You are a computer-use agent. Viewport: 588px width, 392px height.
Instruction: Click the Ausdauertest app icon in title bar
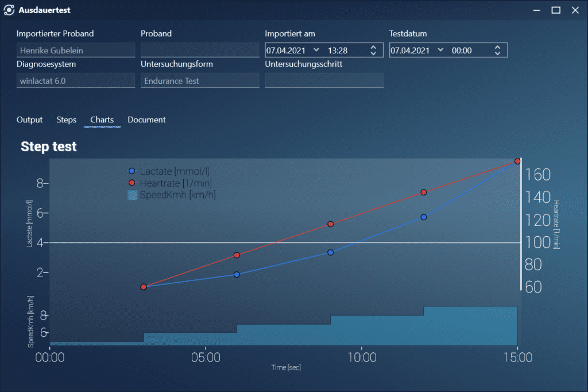9,10
